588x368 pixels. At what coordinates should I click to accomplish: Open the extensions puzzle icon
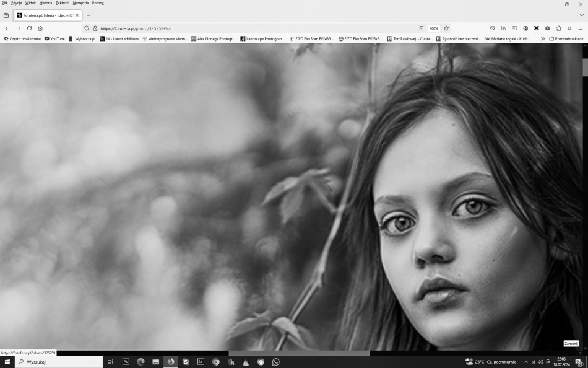click(558, 28)
